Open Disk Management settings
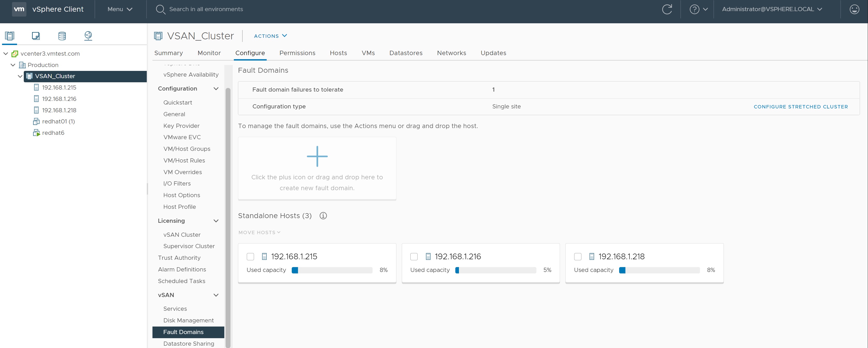868x348 pixels. point(188,320)
